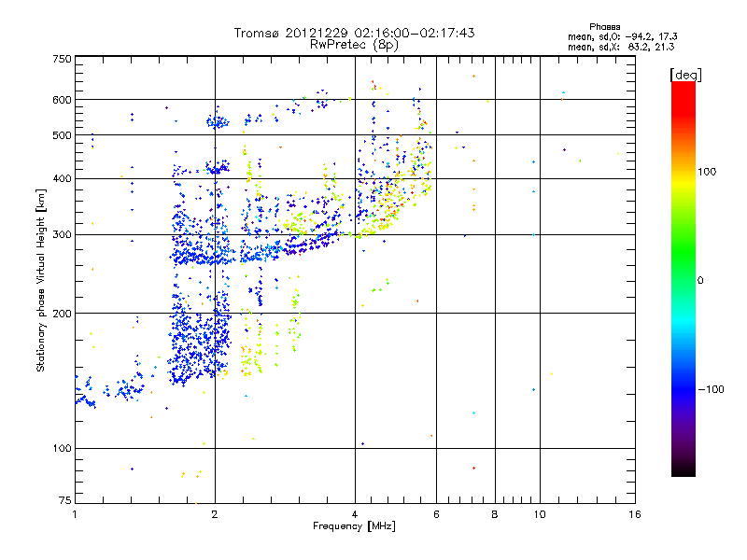
Task: Click x-axis tick label "2"
Action: [x=215, y=514]
